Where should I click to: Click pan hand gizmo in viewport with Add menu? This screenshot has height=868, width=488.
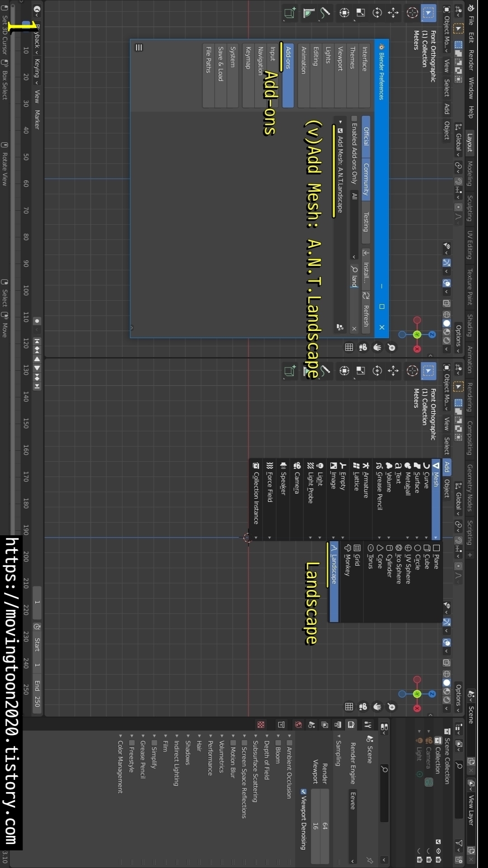point(377,706)
